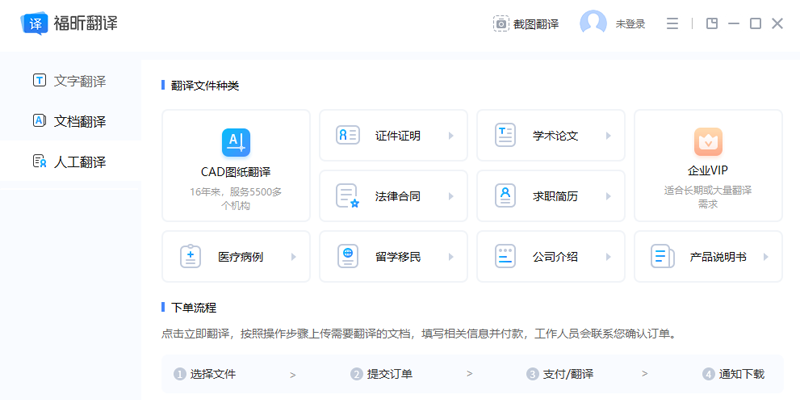The width and height of the screenshot is (800, 400).
Task: Click the 公司介绍 icon
Action: point(505,256)
